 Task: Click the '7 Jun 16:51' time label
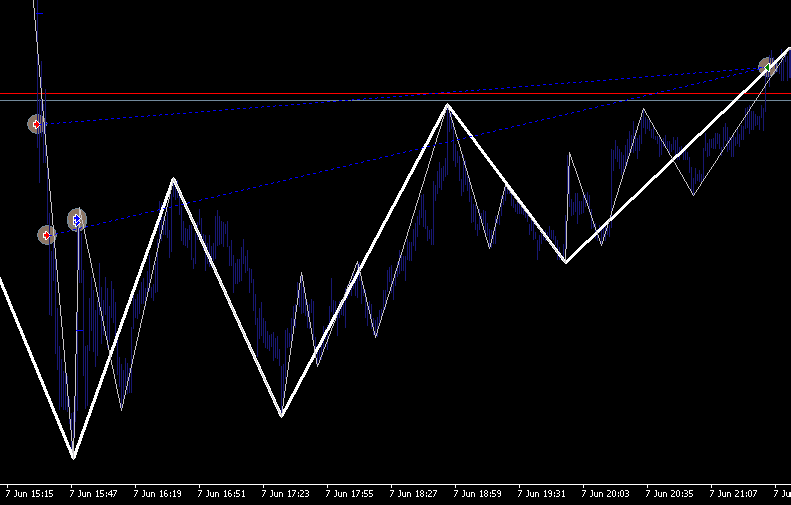[x=221, y=493]
